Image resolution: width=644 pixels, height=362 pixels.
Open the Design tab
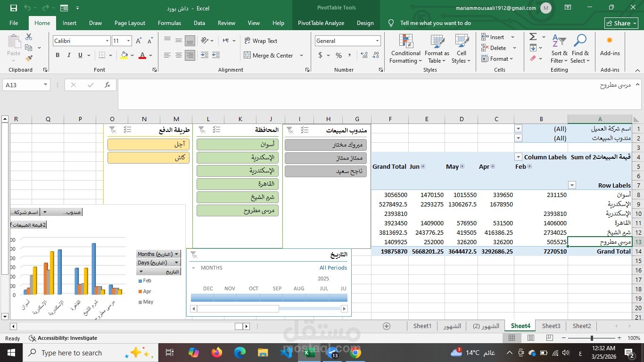pos(365,23)
